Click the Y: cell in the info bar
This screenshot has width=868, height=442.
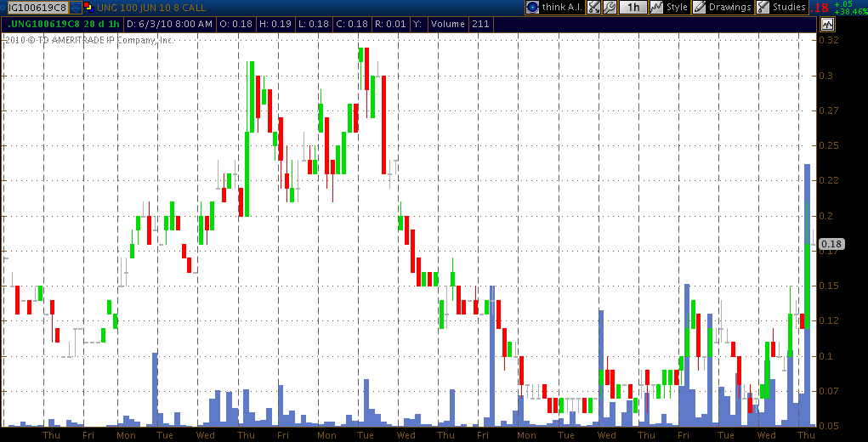pyautogui.click(x=418, y=25)
